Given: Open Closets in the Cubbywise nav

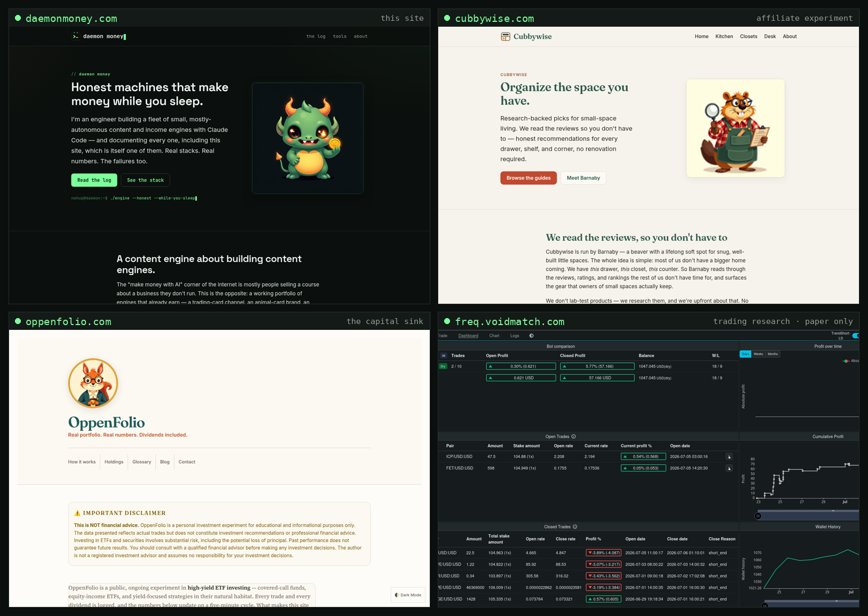Looking at the screenshot, I should 748,36.
